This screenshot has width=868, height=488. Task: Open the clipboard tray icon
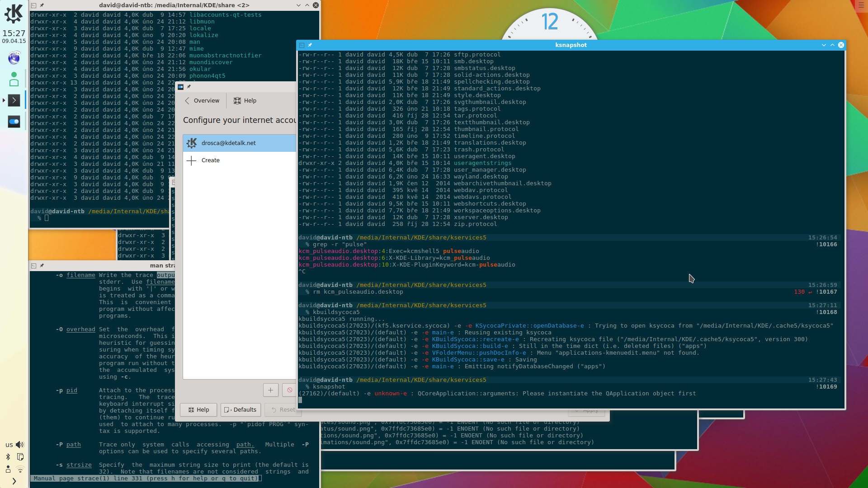tap(20, 457)
